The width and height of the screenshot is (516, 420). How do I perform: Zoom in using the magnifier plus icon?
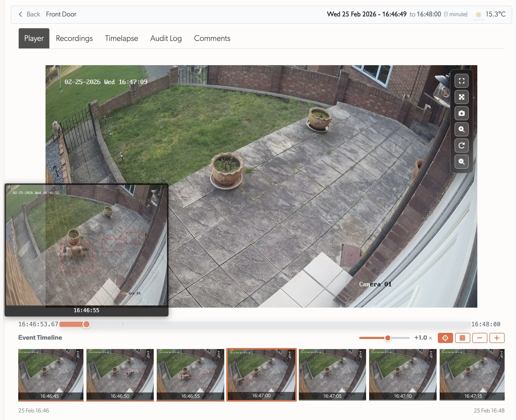click(x=461, y=129)
